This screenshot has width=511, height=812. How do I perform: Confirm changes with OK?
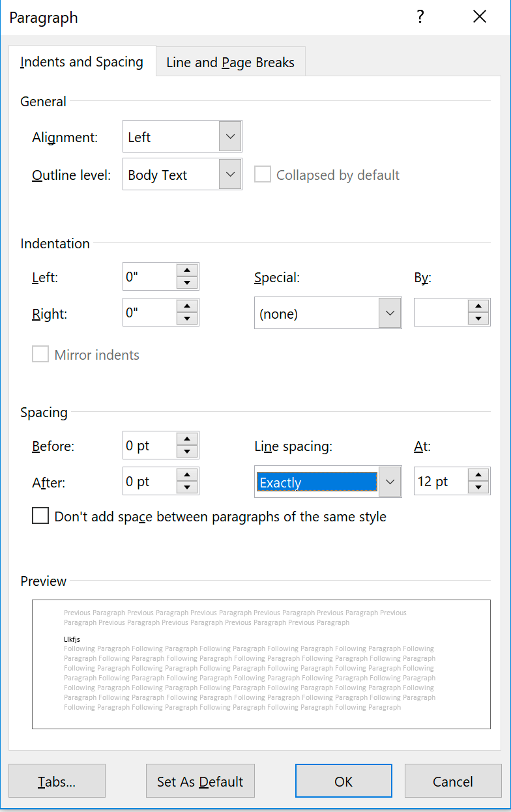[x=343, y=781]
